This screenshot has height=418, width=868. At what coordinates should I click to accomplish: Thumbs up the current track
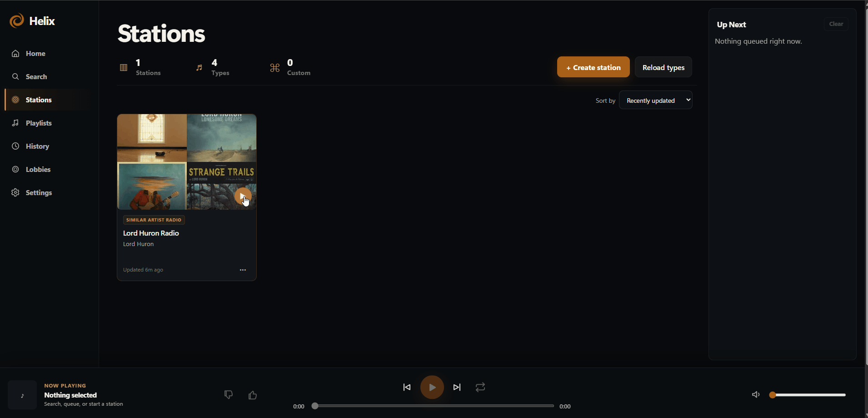point(253,395)
